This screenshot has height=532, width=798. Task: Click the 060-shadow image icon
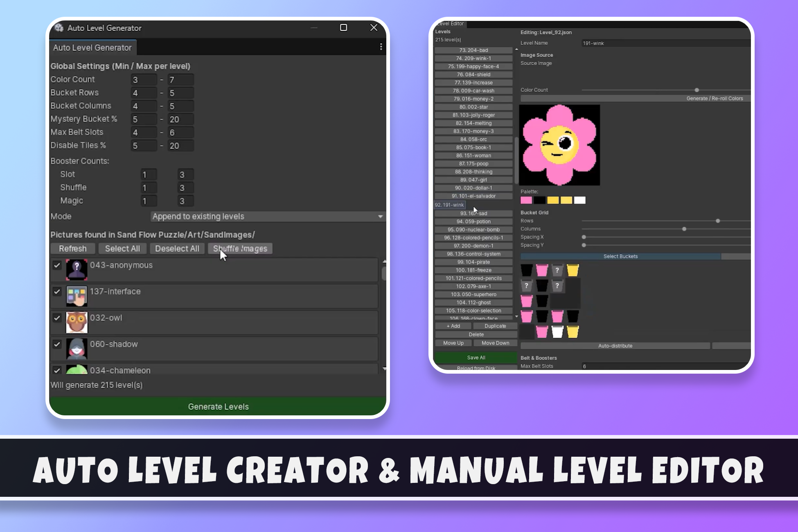click(77, 349)
